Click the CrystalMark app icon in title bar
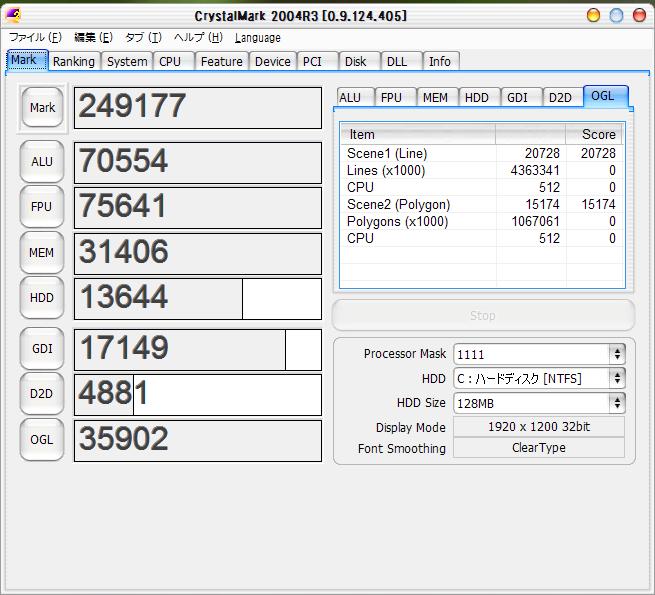The image size is (655, 595). [13, 15]
